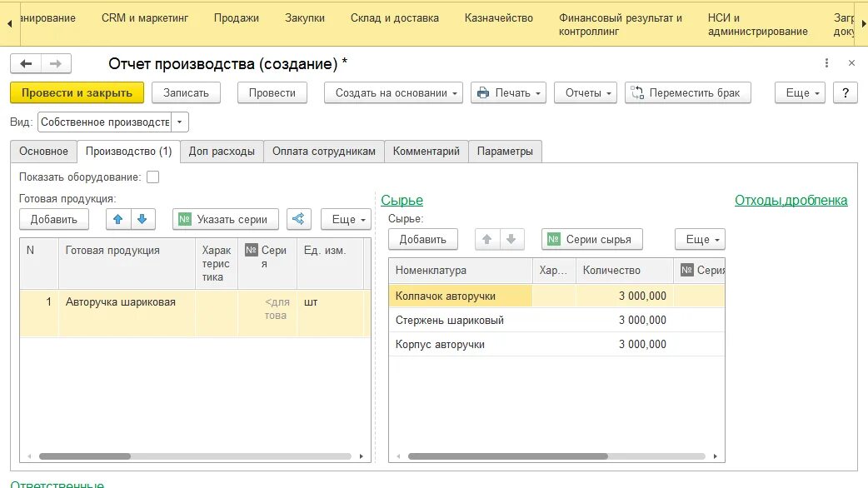868x488 pixels.
Task: Move raw material row up
Action: click(x=487, y=239)
